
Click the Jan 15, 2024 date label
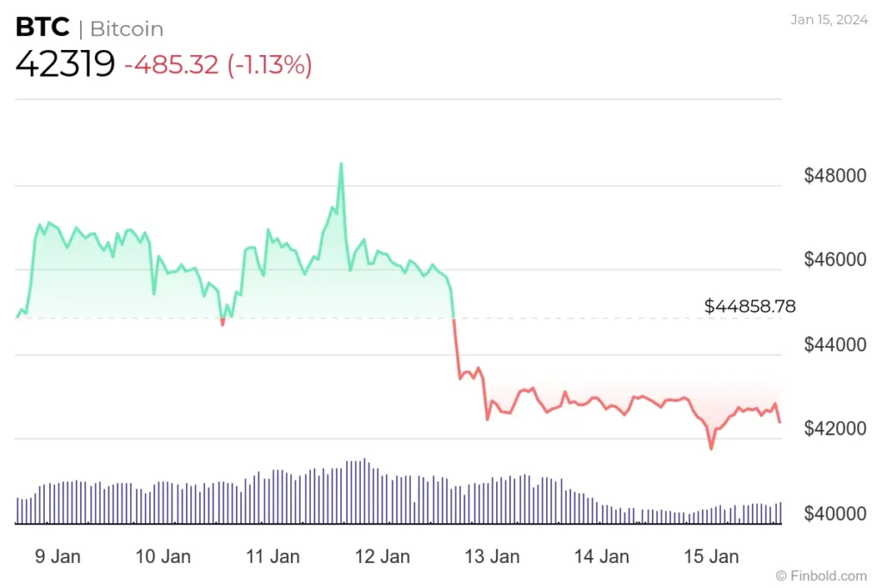coord(827,20)
